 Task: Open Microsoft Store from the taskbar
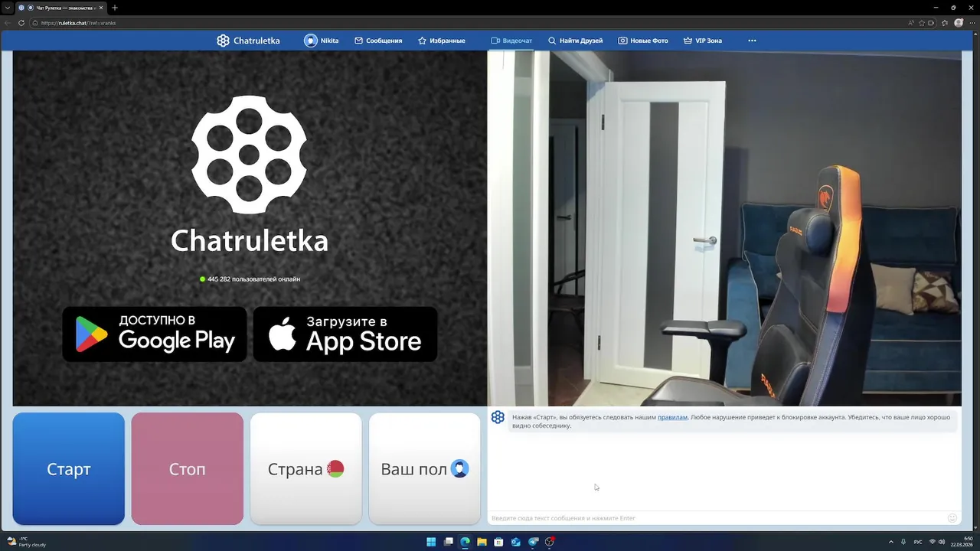coord(498,542)
